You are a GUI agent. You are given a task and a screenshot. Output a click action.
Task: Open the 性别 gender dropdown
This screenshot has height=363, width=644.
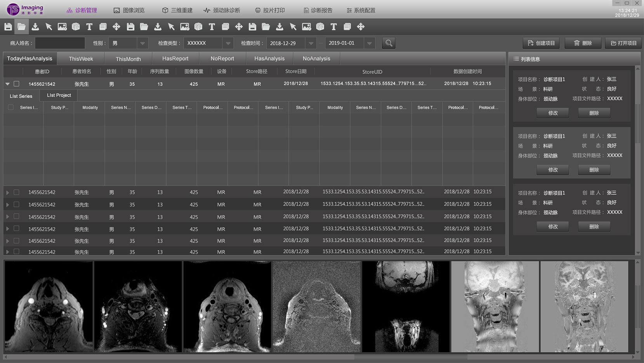coord(142,43)
